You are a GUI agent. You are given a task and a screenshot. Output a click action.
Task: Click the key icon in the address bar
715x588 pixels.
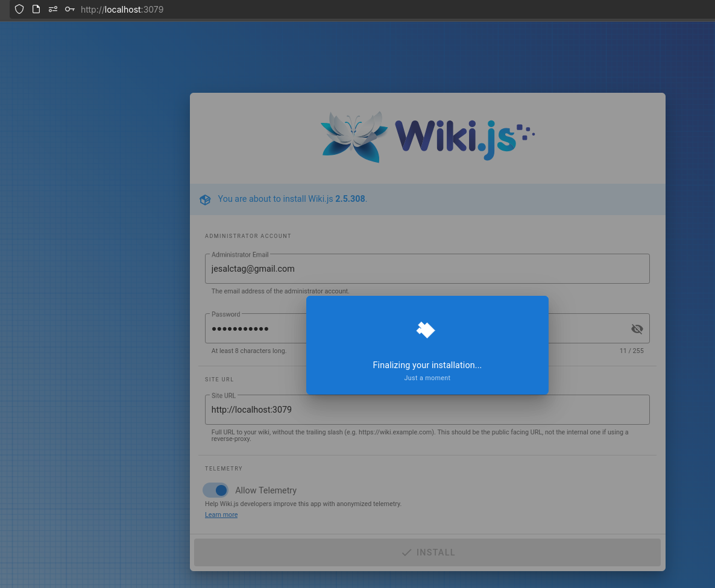(x=70, y=9)
